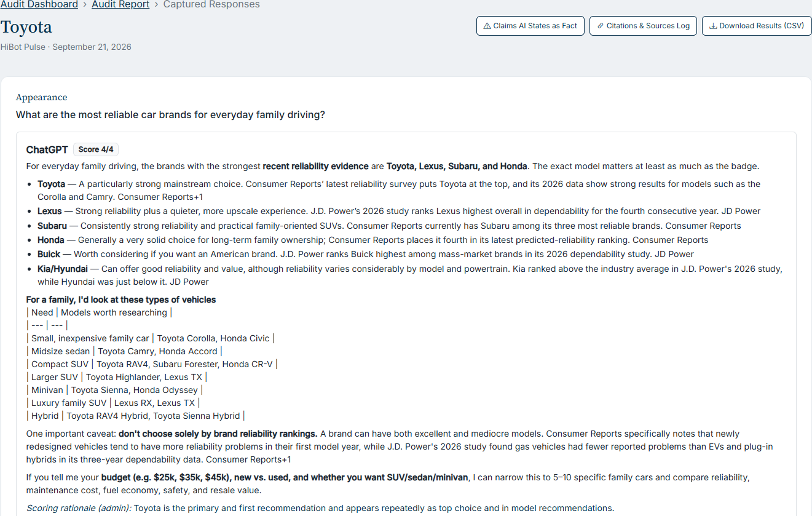This screenshot has height=516, width=812.
Task: Select the Larger SUV row
Action: click(x=117, y=377)
